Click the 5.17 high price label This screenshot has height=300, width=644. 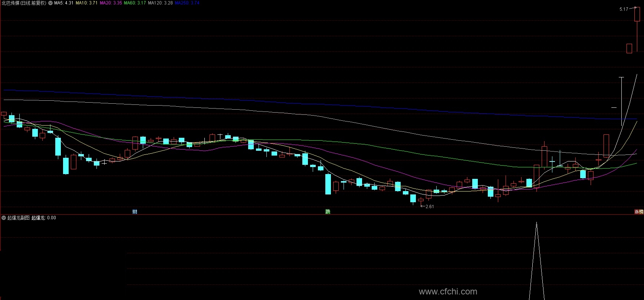click(x=624, y=9)
